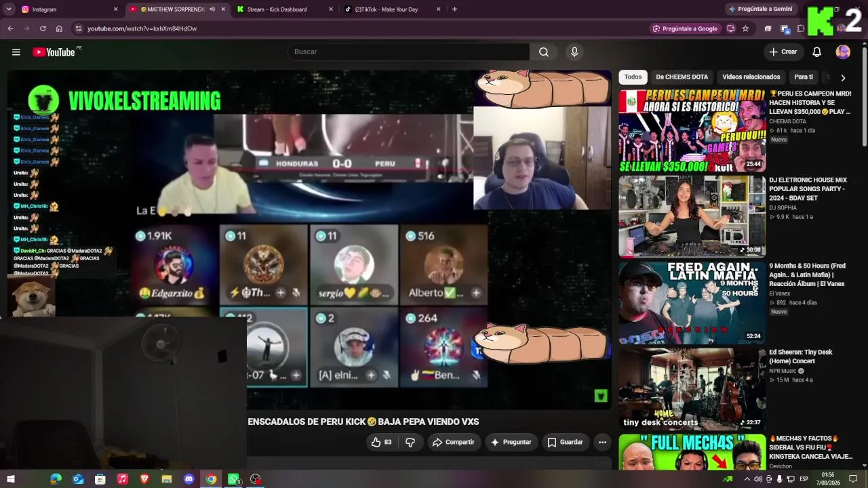Select the 'Para ti' chip
The height and width of the screenshot is (488, 868).
804,77
